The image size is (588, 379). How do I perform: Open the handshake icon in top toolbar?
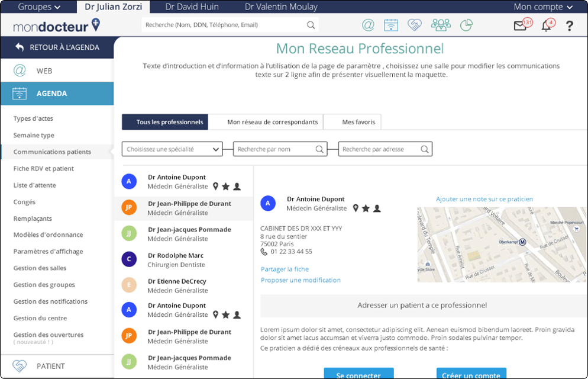point(415,25)
